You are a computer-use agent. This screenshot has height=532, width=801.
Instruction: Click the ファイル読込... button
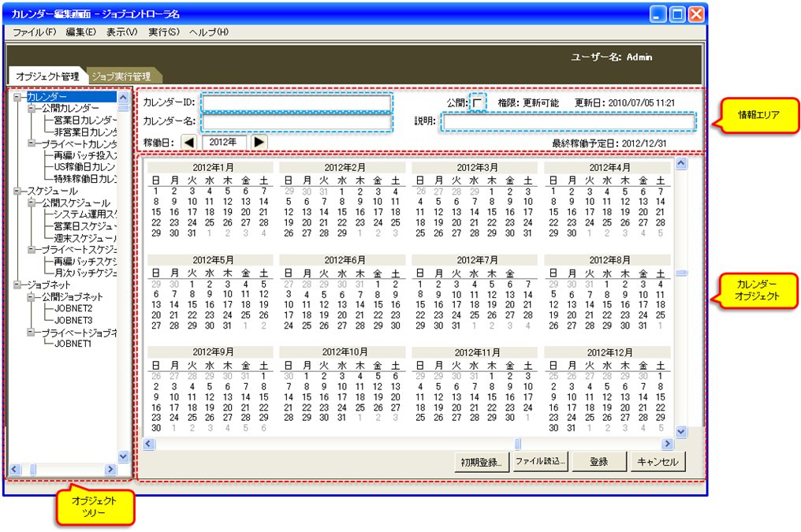pos(541,461)
